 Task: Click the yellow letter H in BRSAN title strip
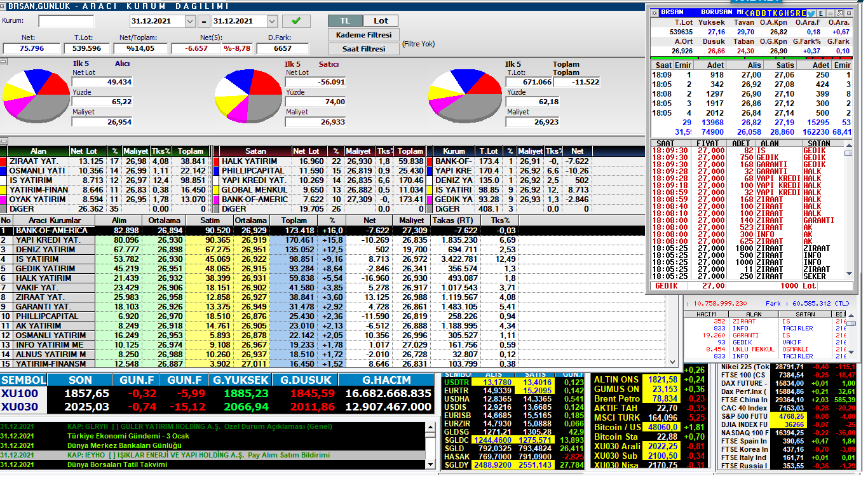(x=786, y=13)
